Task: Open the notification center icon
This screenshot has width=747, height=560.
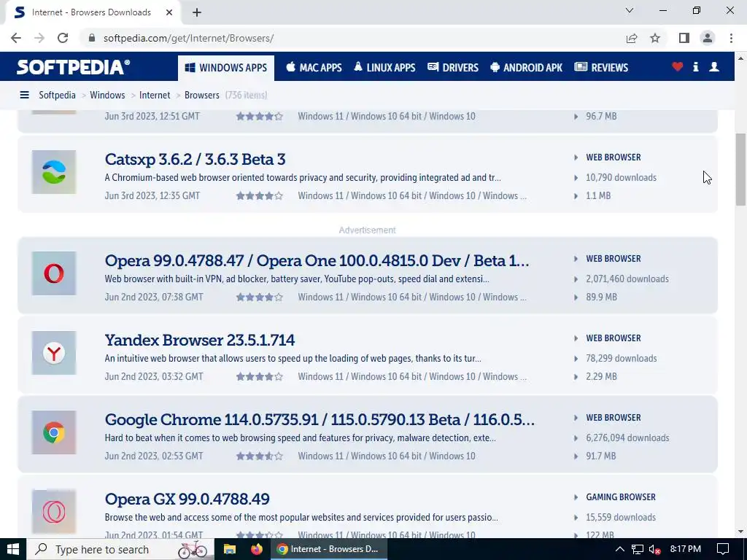Action: (x=723, y=549)
